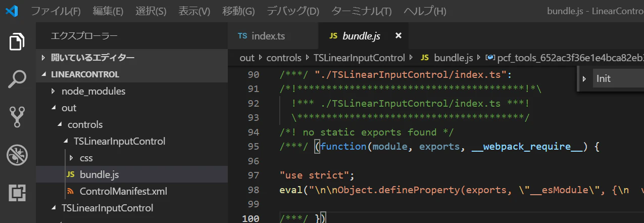Open the 編集(E) menu

108,11
